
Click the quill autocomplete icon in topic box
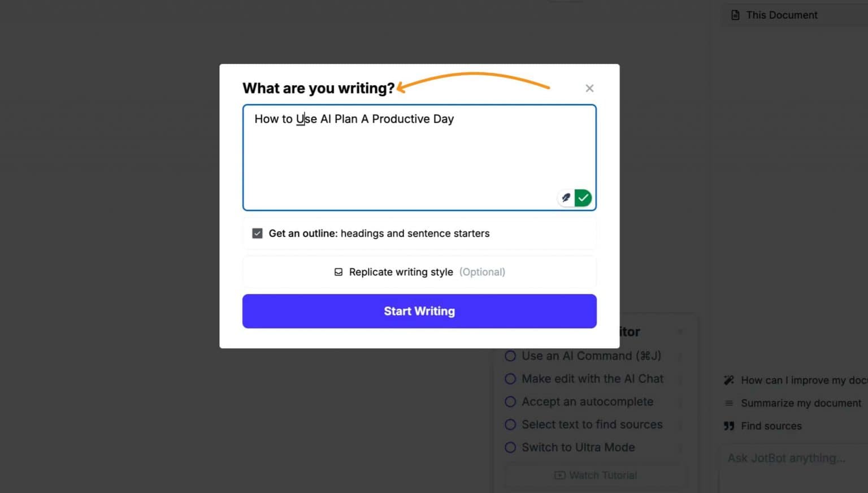pos(566,197)
